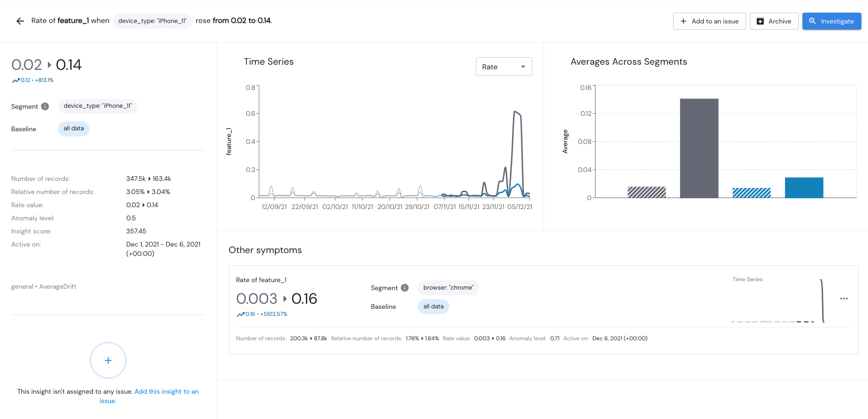
Task: Click the gray striped bar in Averages chart
Action: click(646, 192)
